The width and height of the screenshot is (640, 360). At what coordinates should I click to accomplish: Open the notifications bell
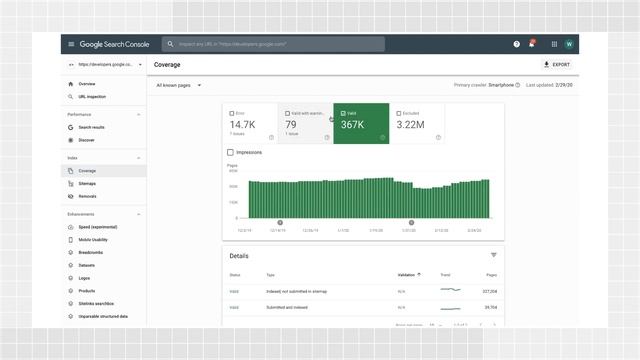531,44
